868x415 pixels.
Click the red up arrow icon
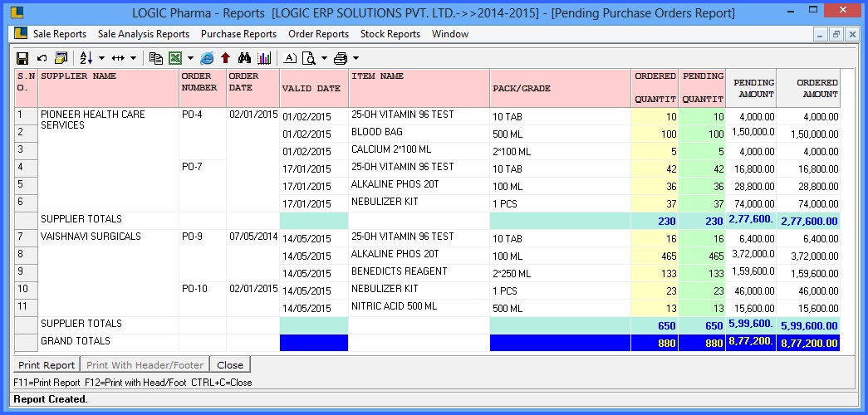pyautogui.click(x=225, y=57)
